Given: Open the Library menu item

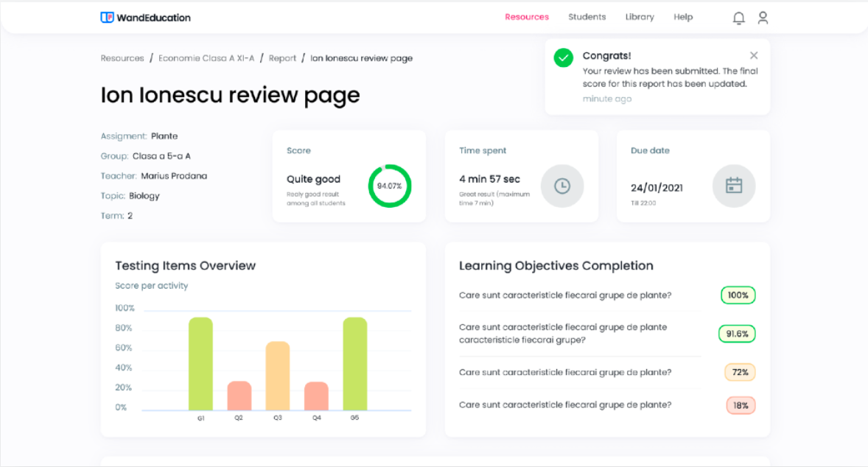Looking at the screenshot, I should tap(639, 17).
